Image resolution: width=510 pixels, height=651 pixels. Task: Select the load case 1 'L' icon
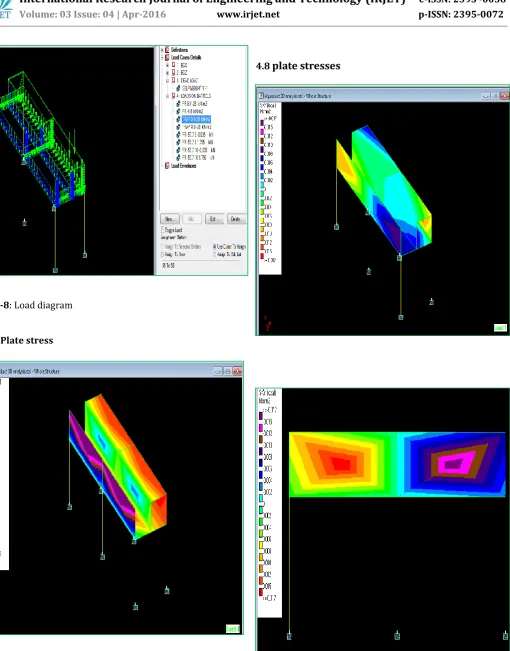pyautogui.click(x=173, y=65)
